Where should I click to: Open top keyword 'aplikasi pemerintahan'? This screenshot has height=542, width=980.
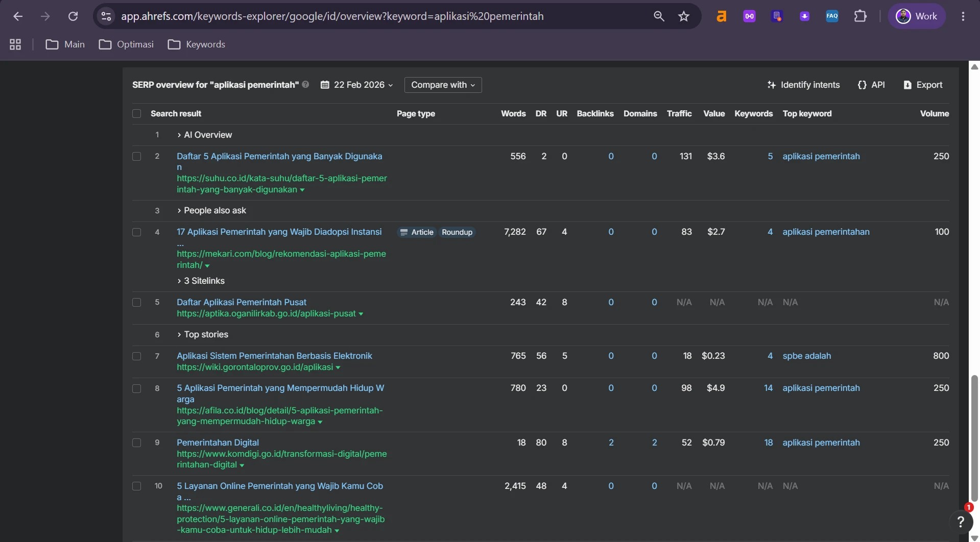click(826, 232)
